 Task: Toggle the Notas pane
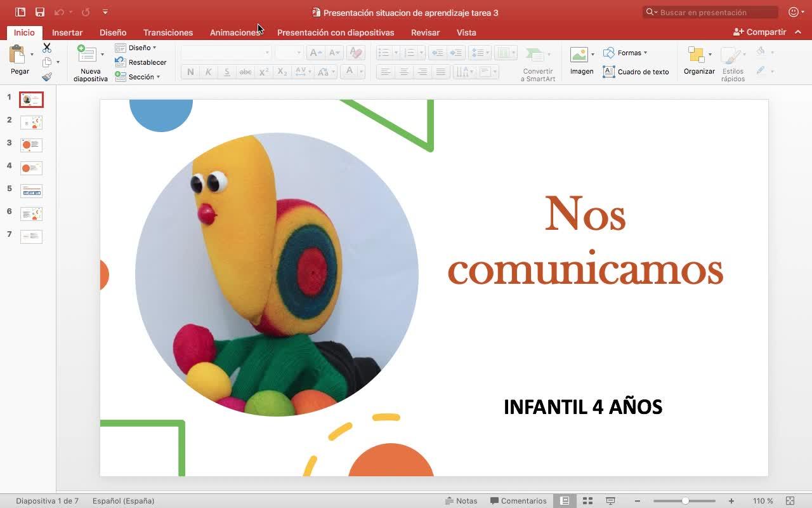(461, 501)
